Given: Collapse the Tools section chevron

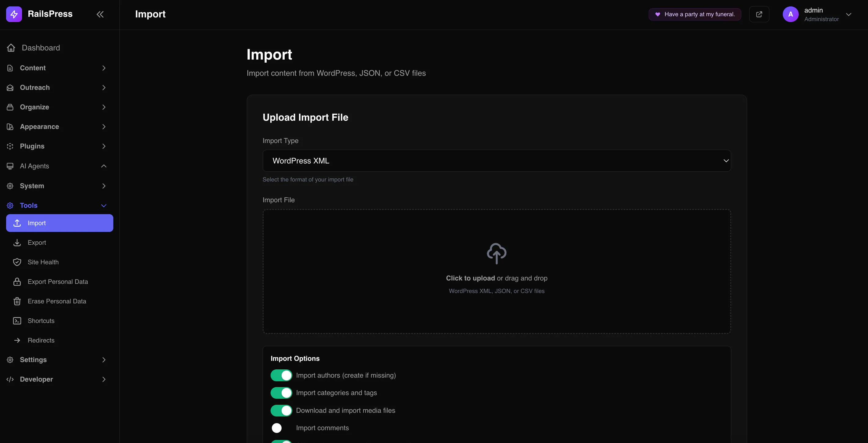Looking at the screenshot, I should coord(104,206).
